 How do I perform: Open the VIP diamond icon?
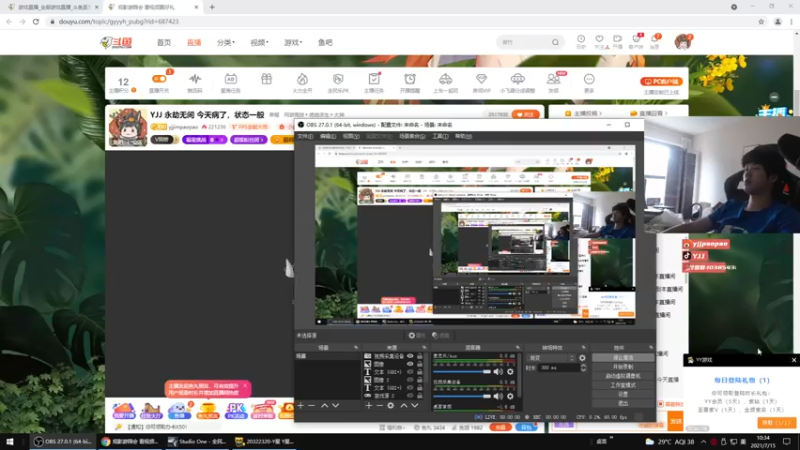[x=481, y=79]
